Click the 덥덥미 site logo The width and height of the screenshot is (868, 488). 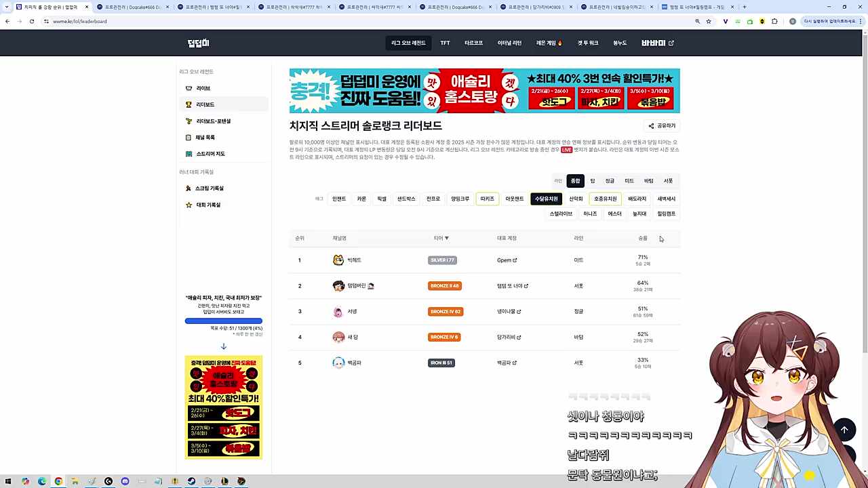point(199,43)
